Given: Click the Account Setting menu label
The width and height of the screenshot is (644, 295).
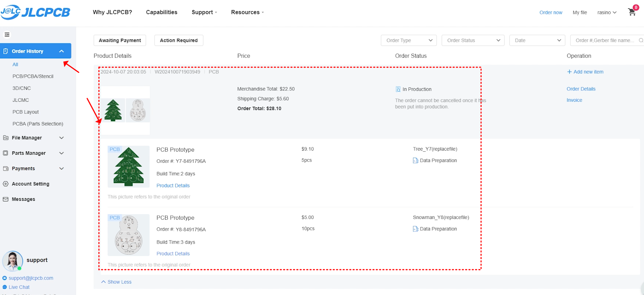Looking at the screenshot, I should [31, 184].
